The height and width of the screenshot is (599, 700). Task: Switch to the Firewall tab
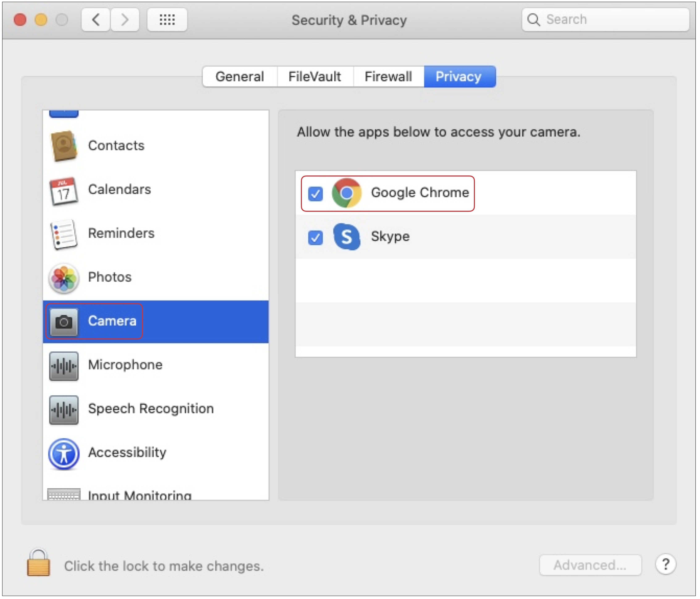pos(388,77)
